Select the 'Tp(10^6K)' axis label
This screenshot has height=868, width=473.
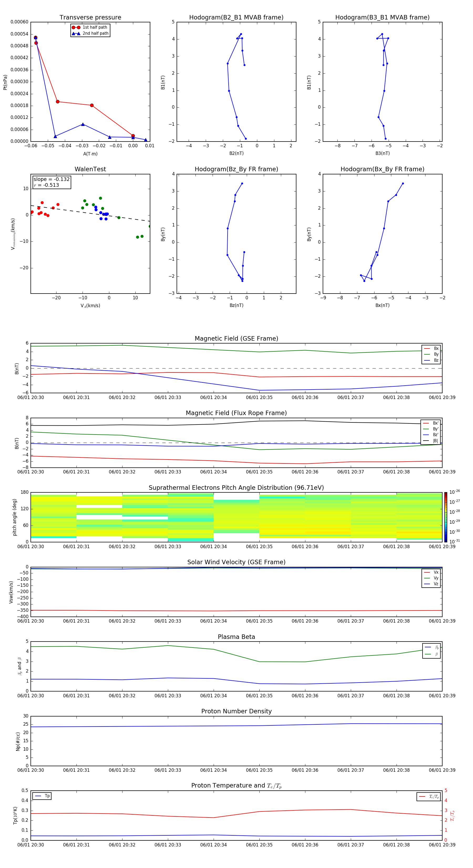click(15, 815)
